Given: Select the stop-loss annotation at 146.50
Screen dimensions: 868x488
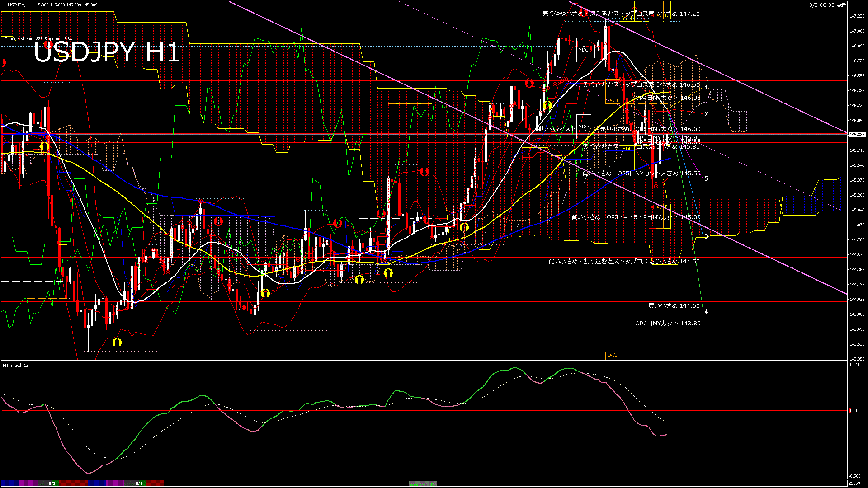Looking at the screenshot, I should (642, 84).
